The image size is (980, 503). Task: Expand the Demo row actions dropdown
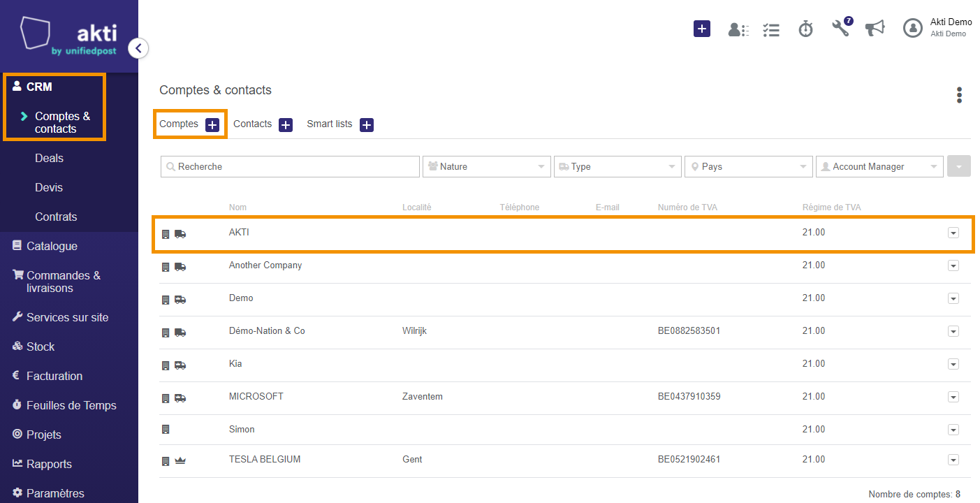pos(953,299)
